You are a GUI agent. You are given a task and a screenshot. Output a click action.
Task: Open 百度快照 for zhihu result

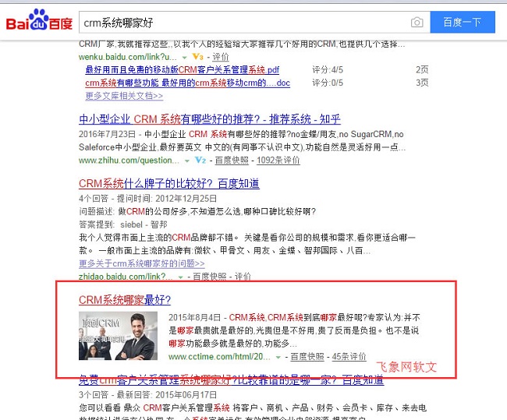[x=232, y=161]
